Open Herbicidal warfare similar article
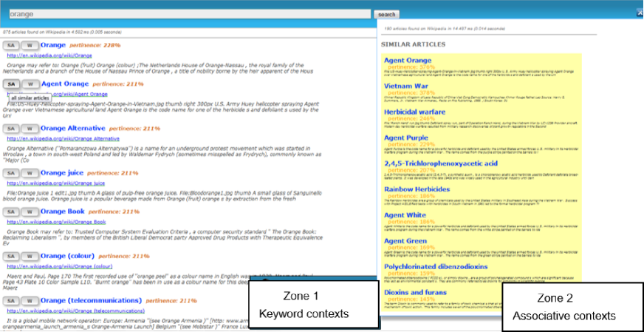The height and width of the screenshot is (332, 644). (x=414, y=112)
